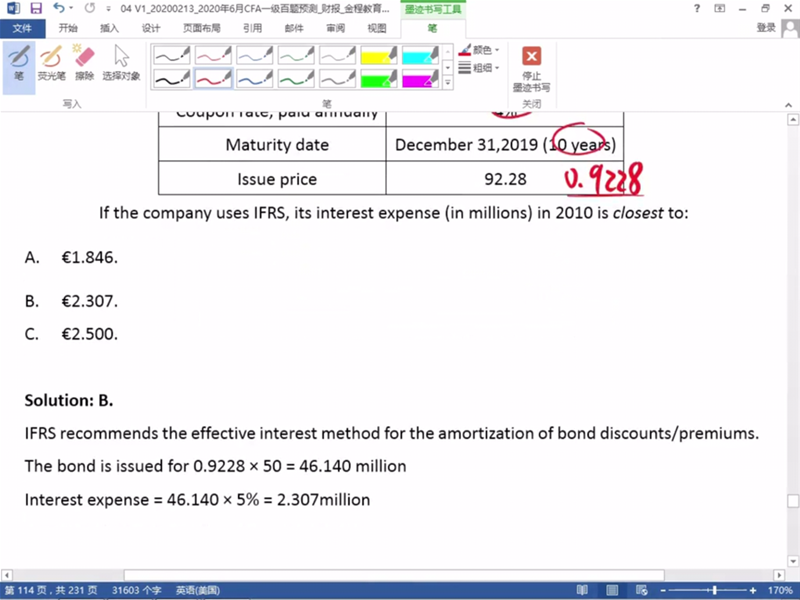Open the Pens (笔) ink tools tab

[x=432, y=28]
